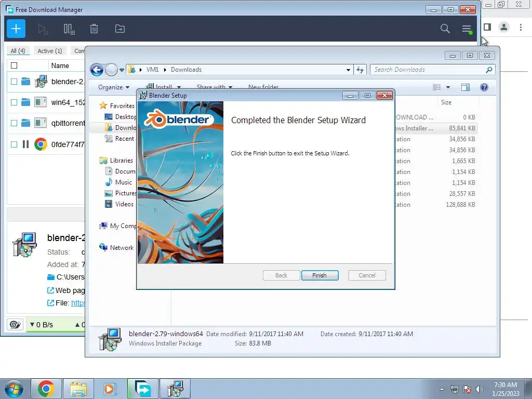The image size is (532, 399).
Task: Refresh the Downloads folder address bar
Action: pyautogui.click(x=360, y=70)
